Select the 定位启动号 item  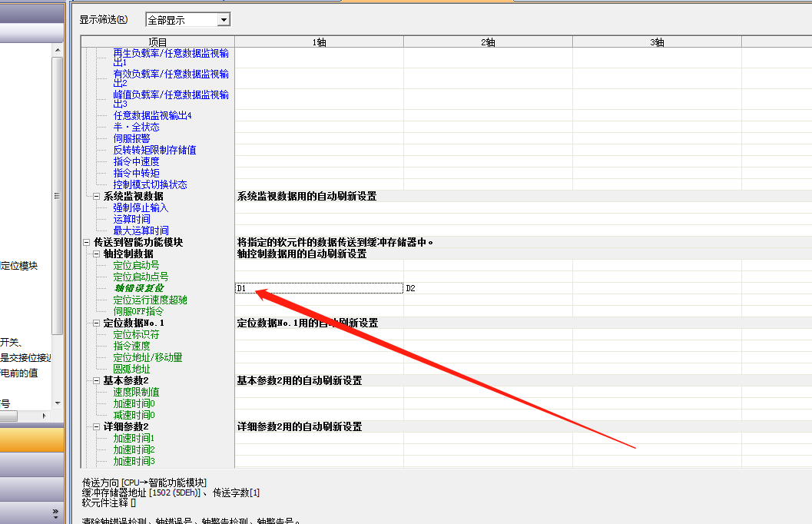(136, 265)
